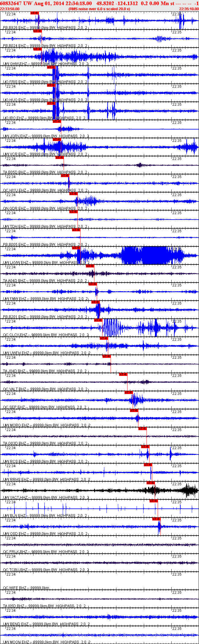Click the red pick flag on YACT trace

pos(150,483)
